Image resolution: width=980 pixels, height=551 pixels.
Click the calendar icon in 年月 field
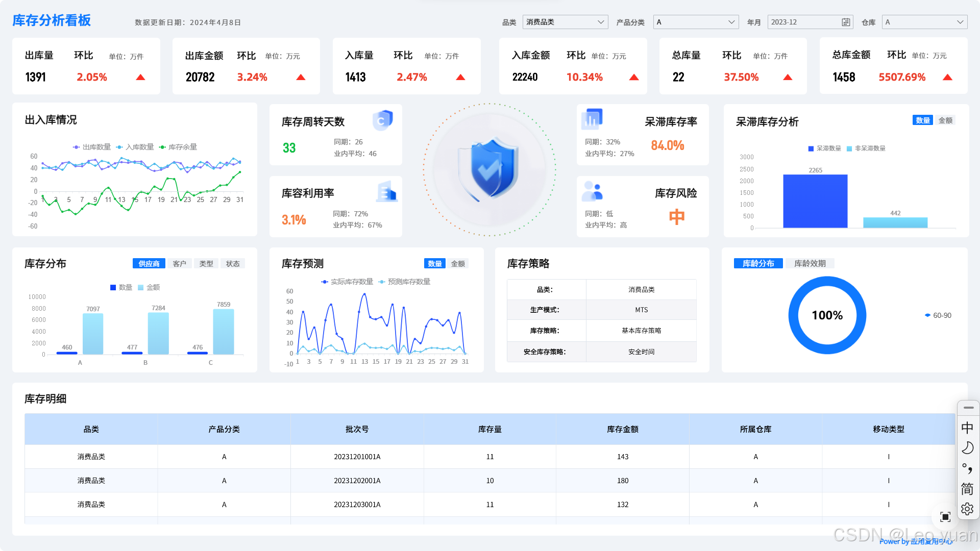click(x=846, y=22)
